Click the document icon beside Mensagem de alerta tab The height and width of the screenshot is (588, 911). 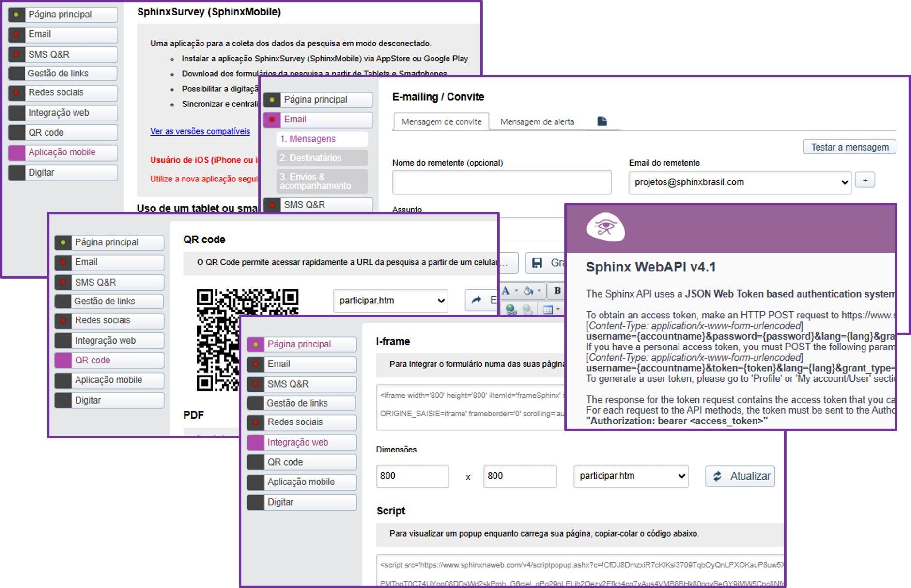click(x=602, y=121)
